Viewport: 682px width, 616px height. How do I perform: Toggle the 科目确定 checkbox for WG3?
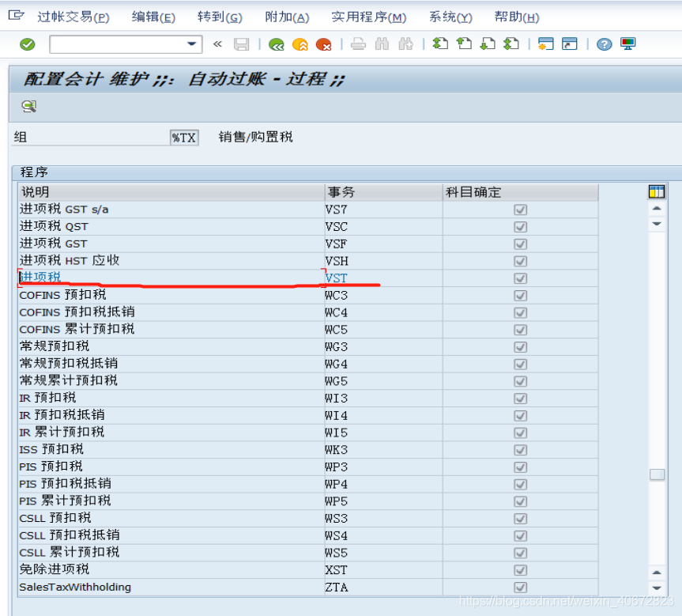[520, 347]
